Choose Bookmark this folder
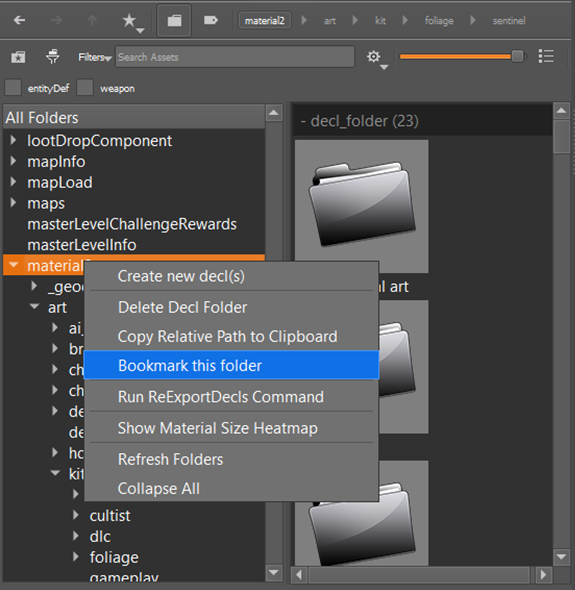The width and height of the screenshot is (575, 590). pos(231,365)
